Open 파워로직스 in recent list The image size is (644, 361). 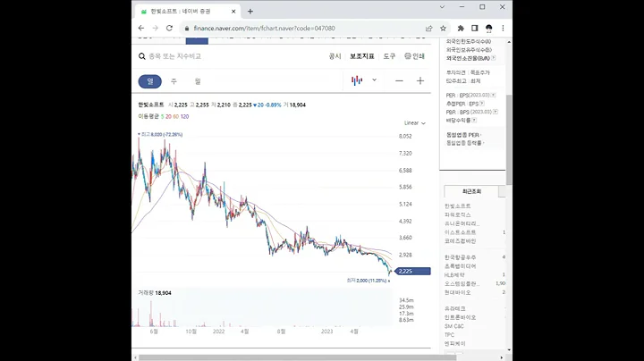(x=458, y=215)
